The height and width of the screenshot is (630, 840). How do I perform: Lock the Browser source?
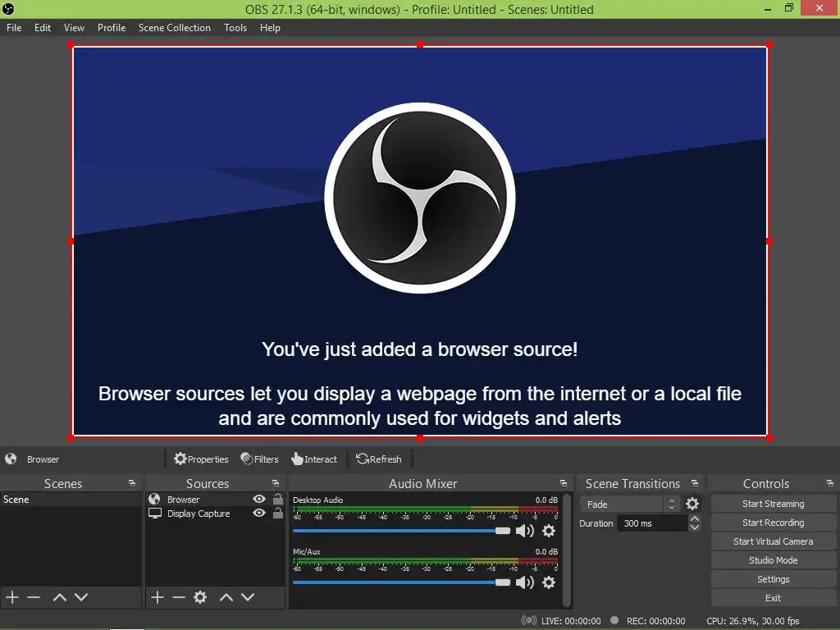tap(277, 499)
